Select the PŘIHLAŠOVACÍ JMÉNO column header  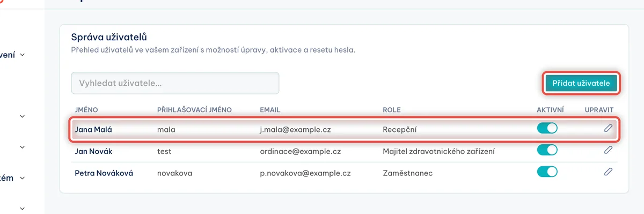[x=194, y=110]
